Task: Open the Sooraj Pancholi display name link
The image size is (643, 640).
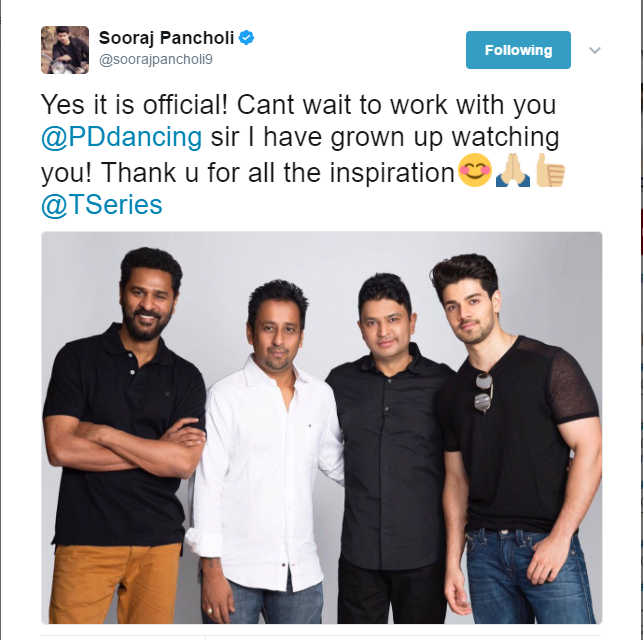Action: (x=166, y=38)
